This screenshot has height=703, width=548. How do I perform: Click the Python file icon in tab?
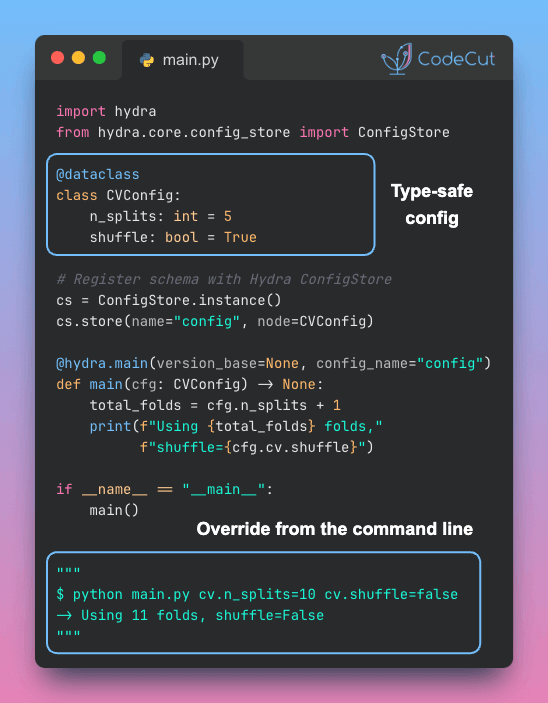[147, 60]
